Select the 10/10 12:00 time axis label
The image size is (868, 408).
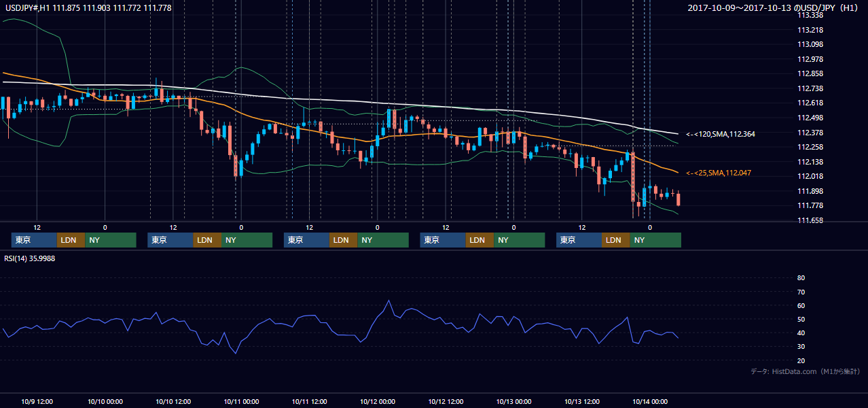pyautogui.click(x=173, y=401)
